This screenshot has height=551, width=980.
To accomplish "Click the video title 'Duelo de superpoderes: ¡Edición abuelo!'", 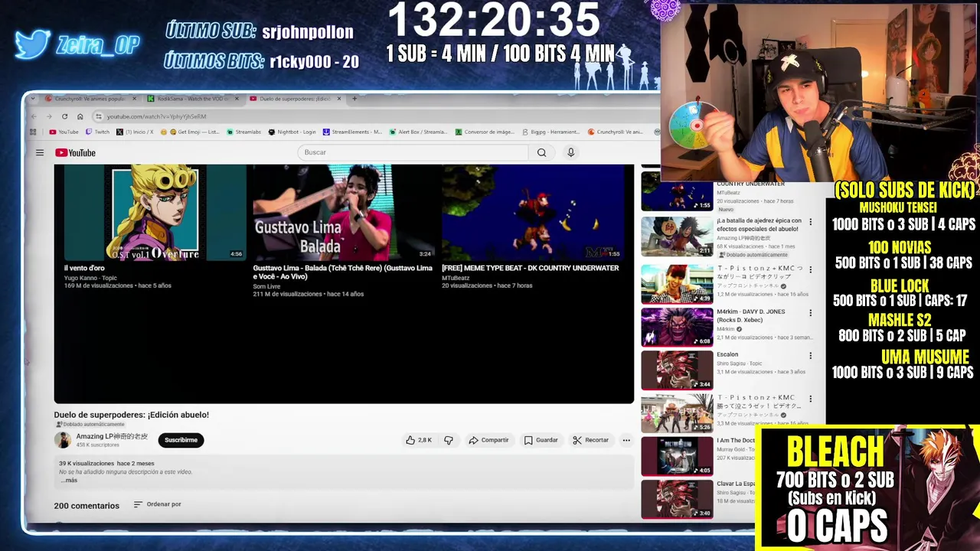I will [x=131, y=415].
